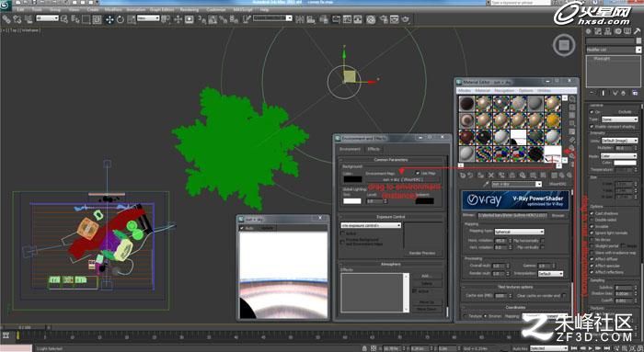Open the Layer Manager

[x=325, y=19]
